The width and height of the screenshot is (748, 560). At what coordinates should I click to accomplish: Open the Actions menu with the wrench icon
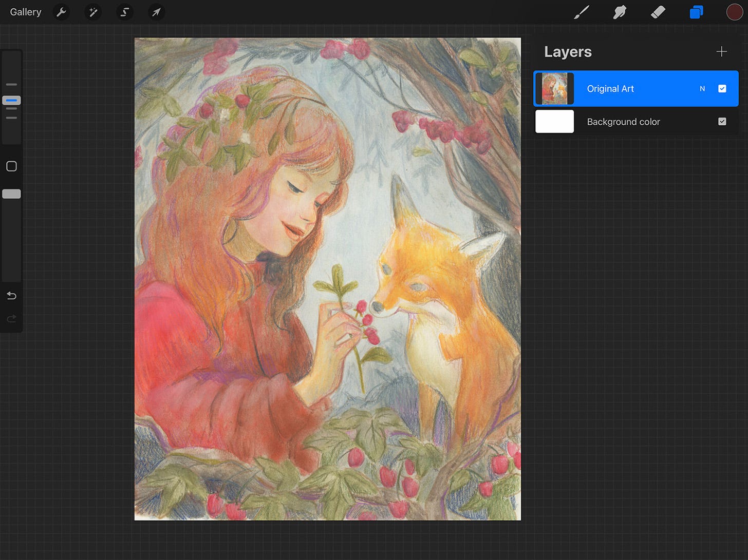point(61,12)
